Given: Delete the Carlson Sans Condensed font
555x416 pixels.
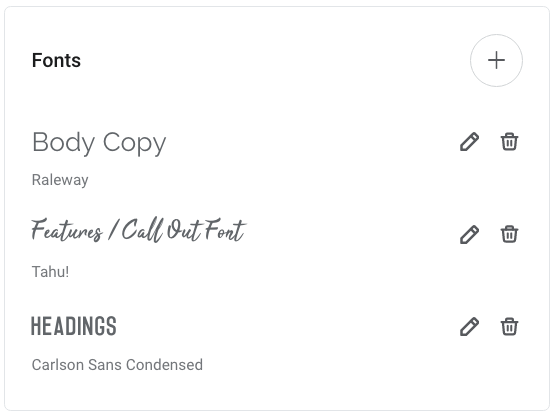Looking at the screenshot, I should (509, 326).
